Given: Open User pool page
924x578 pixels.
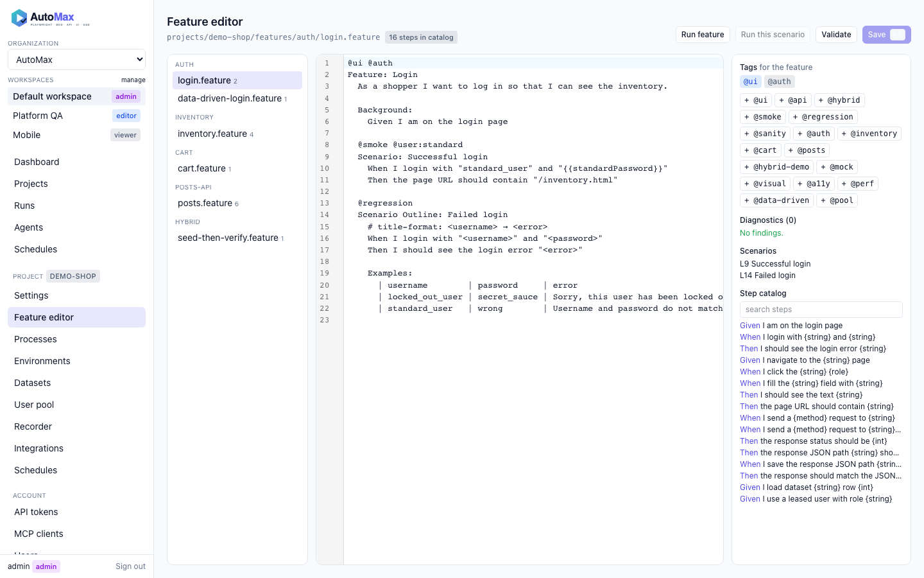Looking at the screenshot, I should (76, 405).
